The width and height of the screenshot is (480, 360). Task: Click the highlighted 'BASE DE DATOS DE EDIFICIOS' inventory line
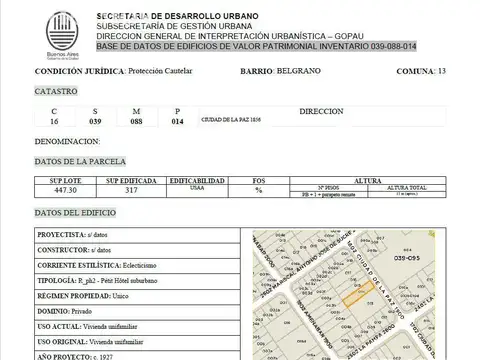[256, 46]
